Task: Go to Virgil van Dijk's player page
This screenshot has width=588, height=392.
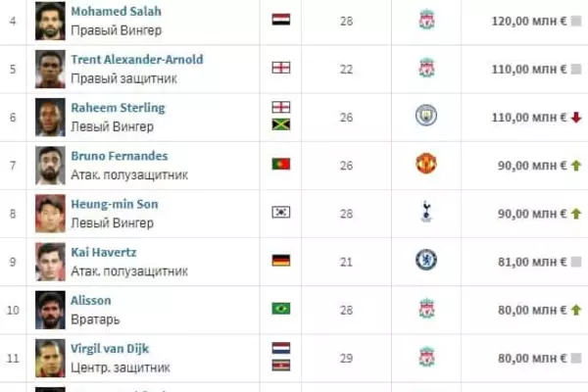Action: 110,348
